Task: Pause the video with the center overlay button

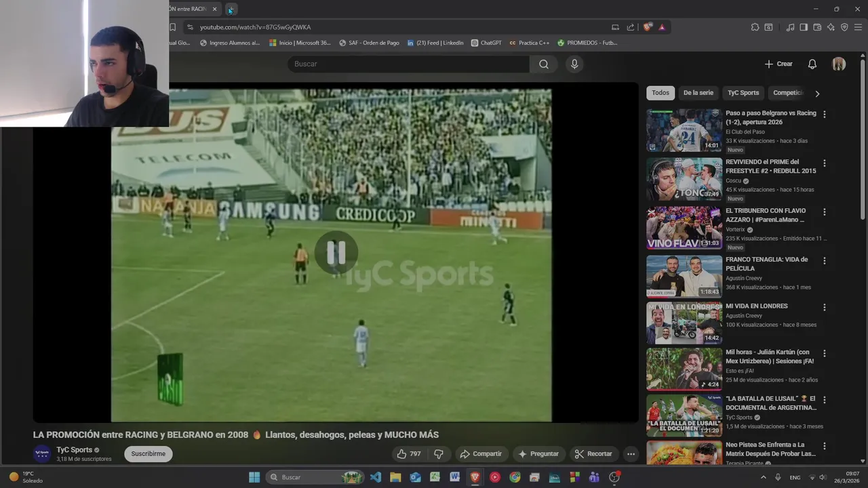Action: coord(336,253)
